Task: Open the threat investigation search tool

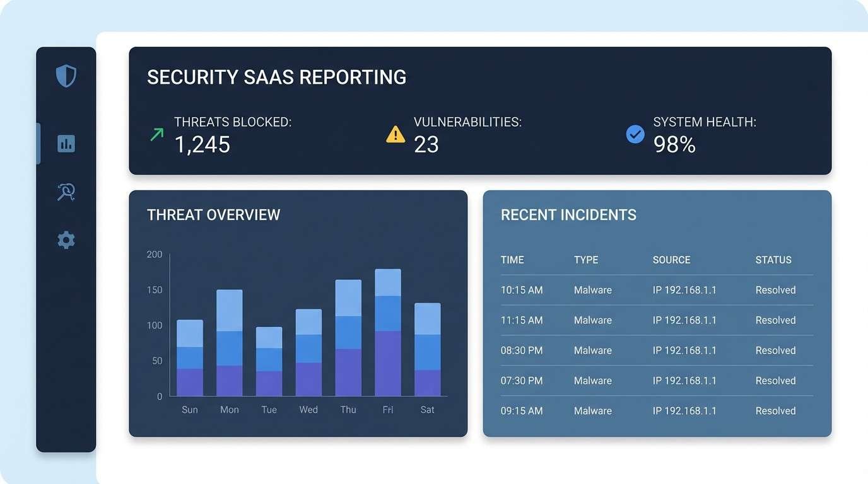Action: coord(66,192)
